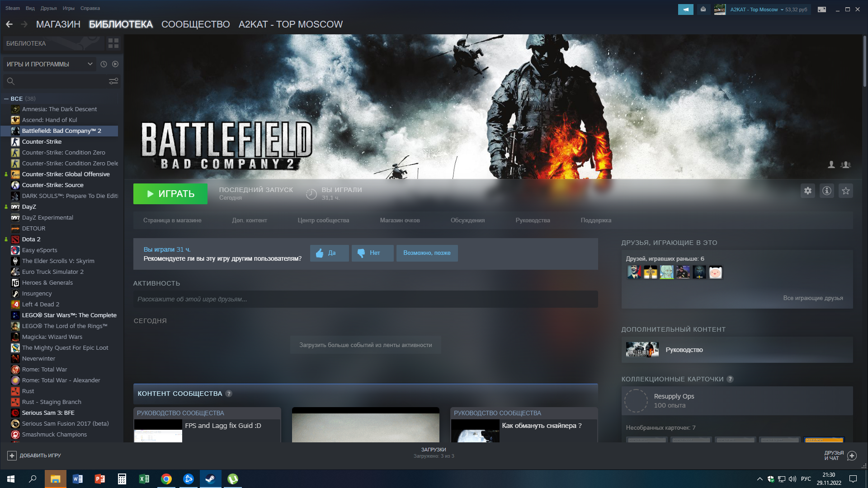Screen dimensions: 868x488
Task: Open game settings gear icon
Action: click(x=808, y=191)
